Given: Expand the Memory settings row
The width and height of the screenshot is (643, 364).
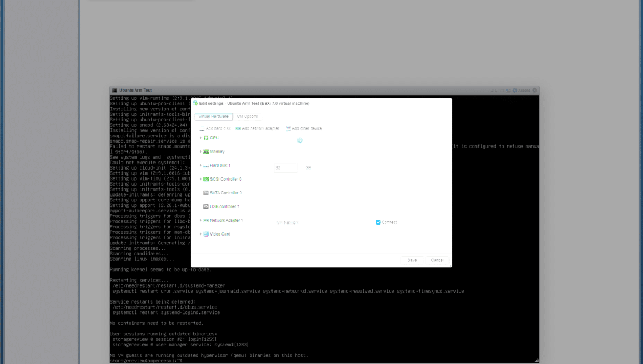Looking at the screenshot, I should [x=201, y=152].
